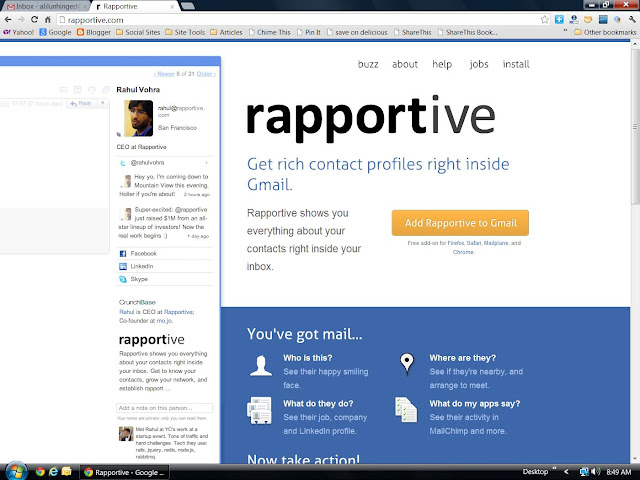Follow the Mailplane add-on link
640x480 pixels.
pos(496,243)
